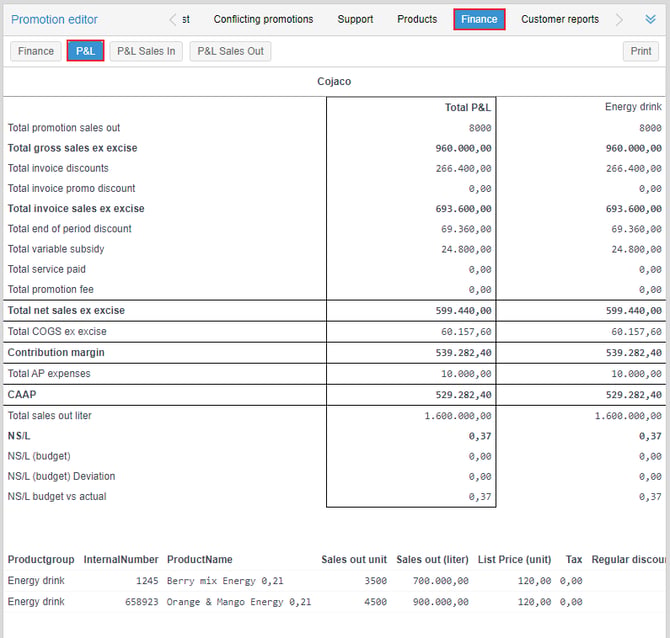Viewport: 670px width, 638px height.
Task: Click the Sales out unit column header
Action: 354,559
